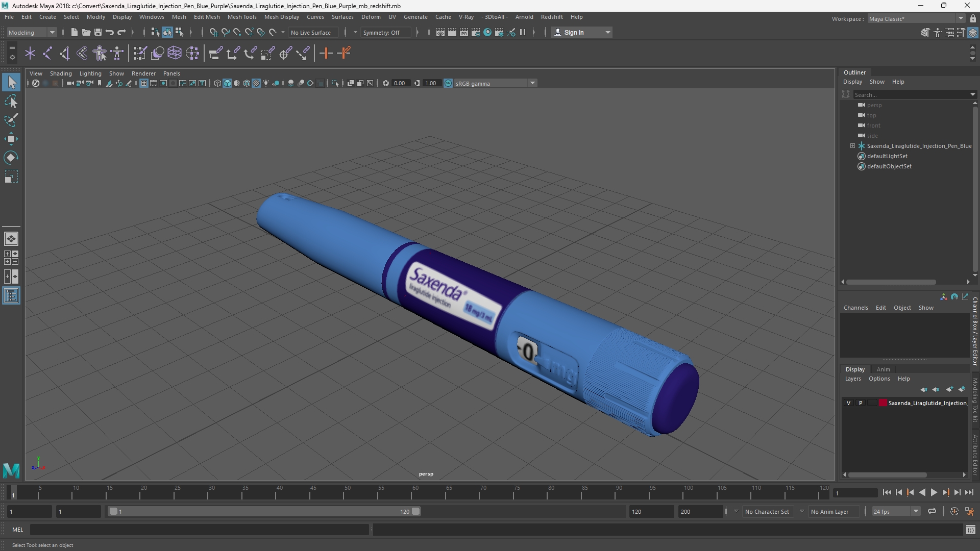
Task: Toggle the Outliner layout icon
Action: pos(11,296)
